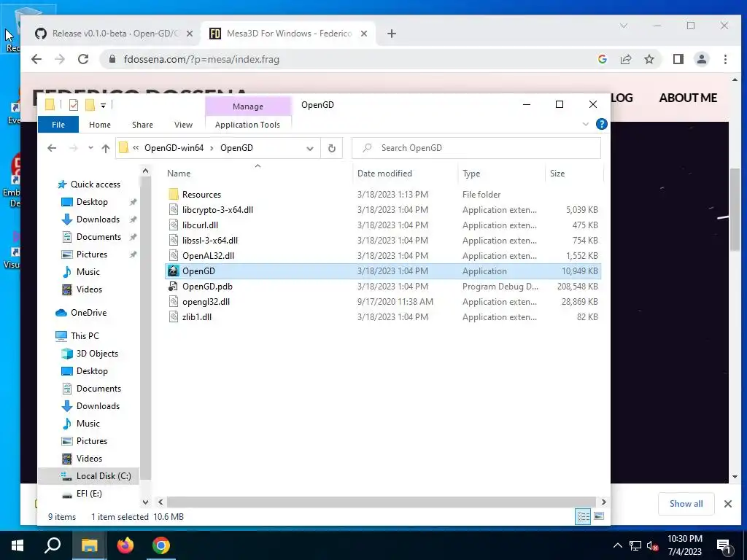Select the zlib1.dll file icon
The image size is (747, 560).
coord(174,316)
